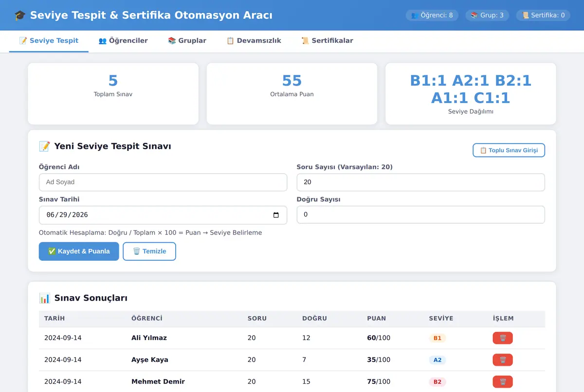The image size is (584, 392).
Task: Delete the Ayşe Kaya exam row
Action: pyautogui.click(x=502, y=360)
